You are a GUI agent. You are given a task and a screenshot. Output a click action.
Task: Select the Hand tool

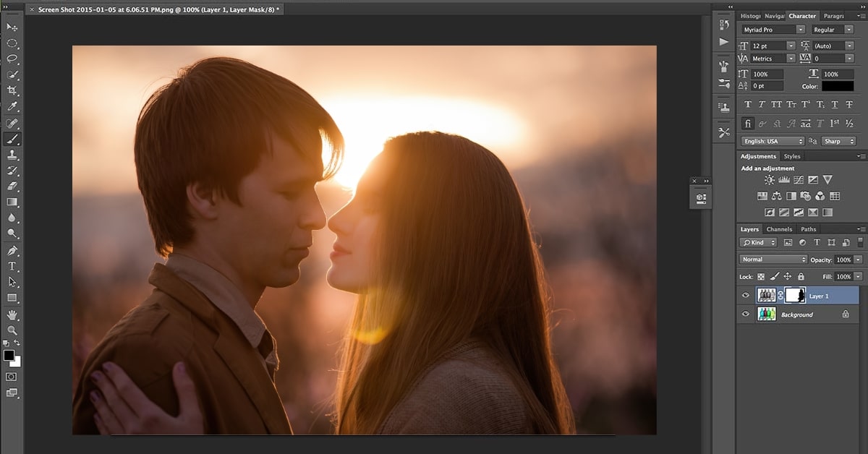pos(12,314)
